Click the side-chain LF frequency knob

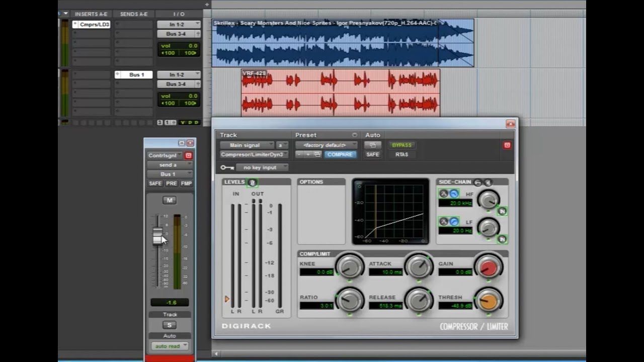[x=488, y=228]
